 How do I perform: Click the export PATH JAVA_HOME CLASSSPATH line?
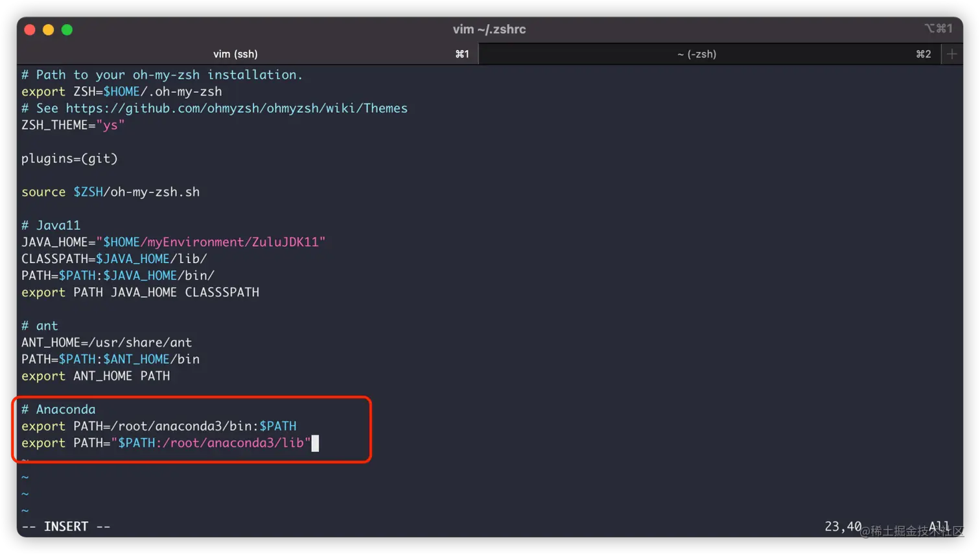tap(140, 293)
